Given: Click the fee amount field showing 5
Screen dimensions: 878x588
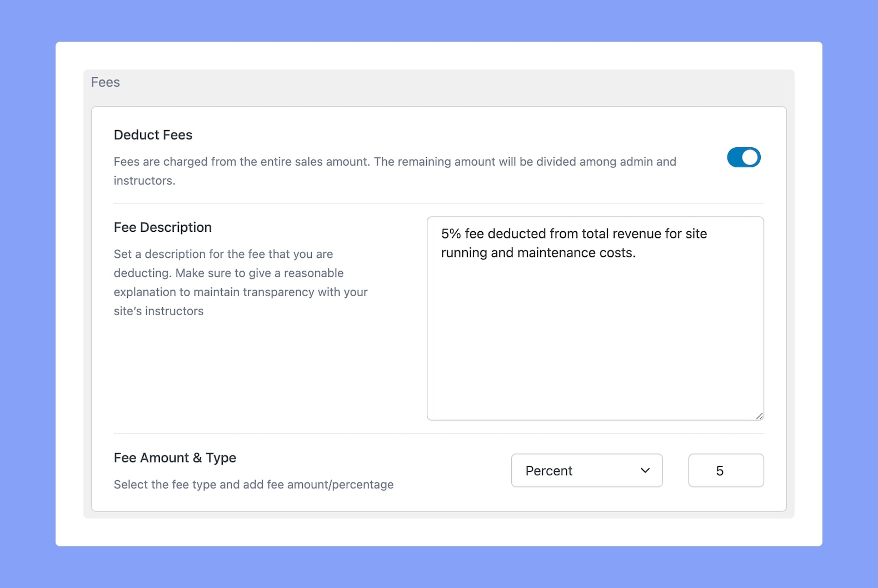Looking at the screenshot, I should click(x=726, y=471).
